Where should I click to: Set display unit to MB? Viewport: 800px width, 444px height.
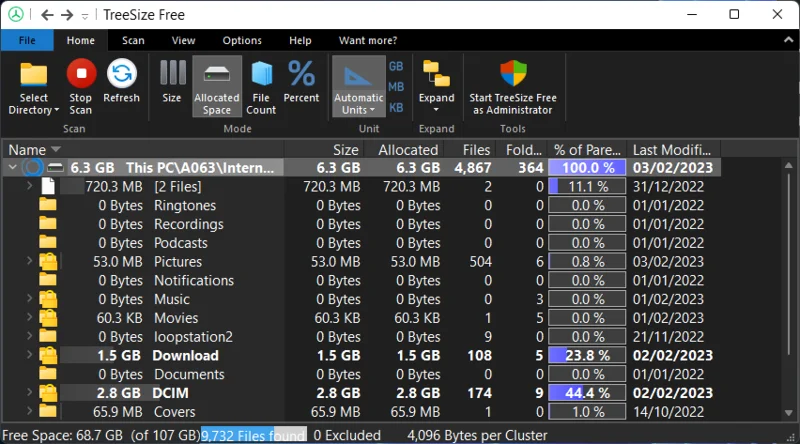[x=396, y=87]
